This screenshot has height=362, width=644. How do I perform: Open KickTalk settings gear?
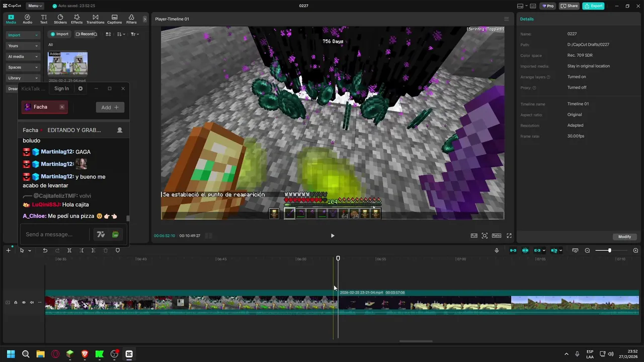click(80, 88)
